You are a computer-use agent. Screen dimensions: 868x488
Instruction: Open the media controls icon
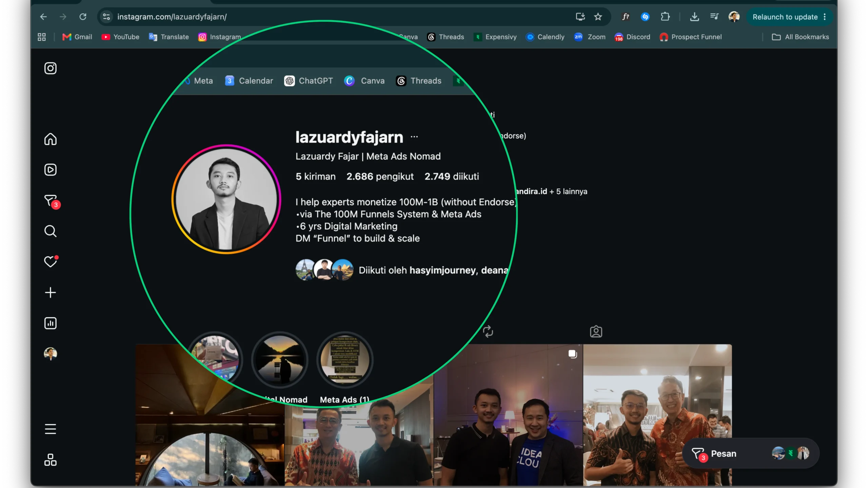714,17
